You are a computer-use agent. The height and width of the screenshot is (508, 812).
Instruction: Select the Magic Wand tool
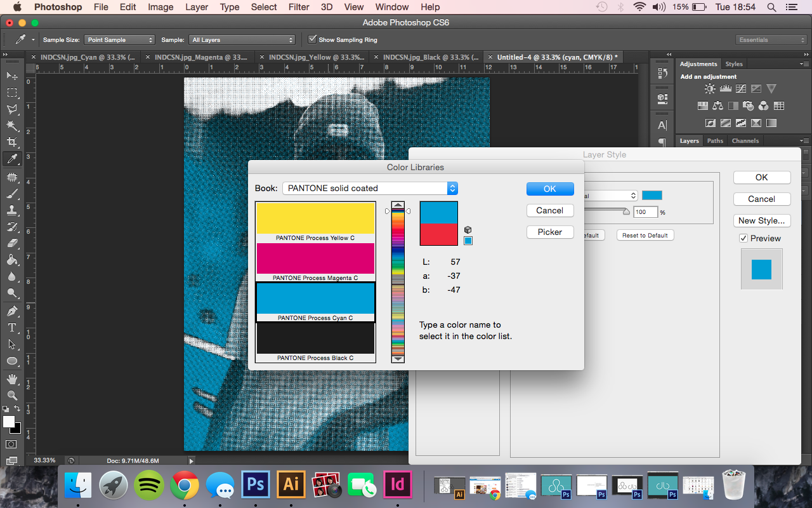coord(11,126)
